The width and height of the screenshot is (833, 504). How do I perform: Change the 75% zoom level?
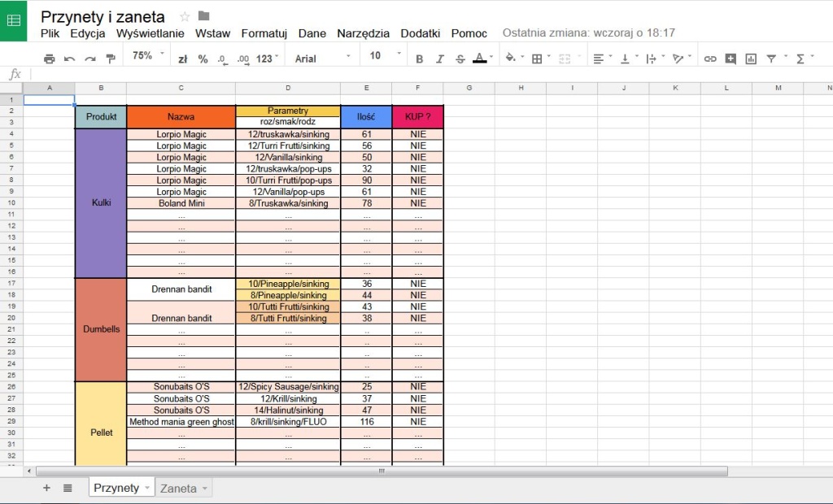[x=148, y=56]
